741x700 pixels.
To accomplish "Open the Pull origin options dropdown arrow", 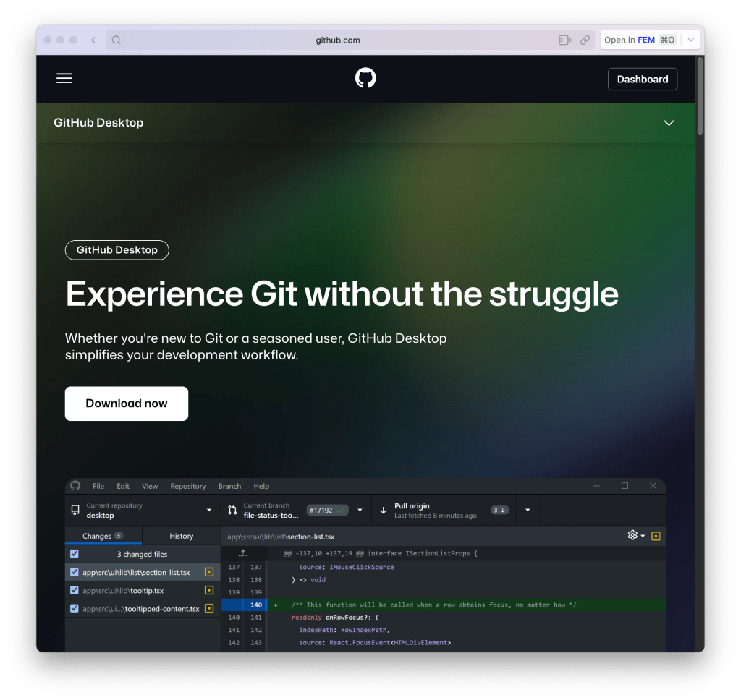I will (528, 510).
